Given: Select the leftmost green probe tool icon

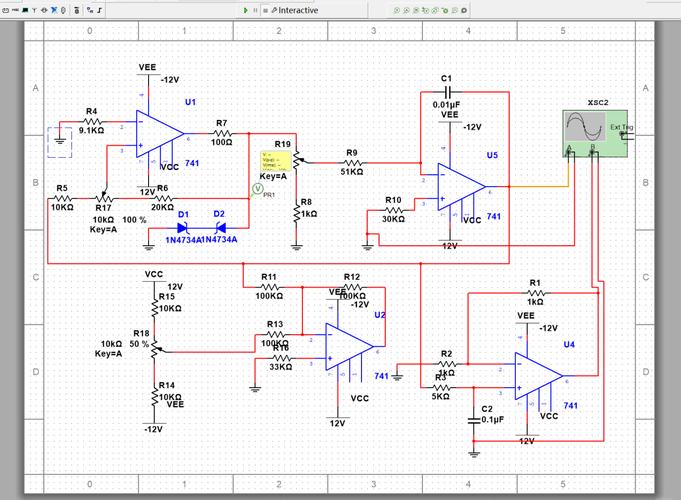Looking at the screenshot, I should (x=396, y=9).
